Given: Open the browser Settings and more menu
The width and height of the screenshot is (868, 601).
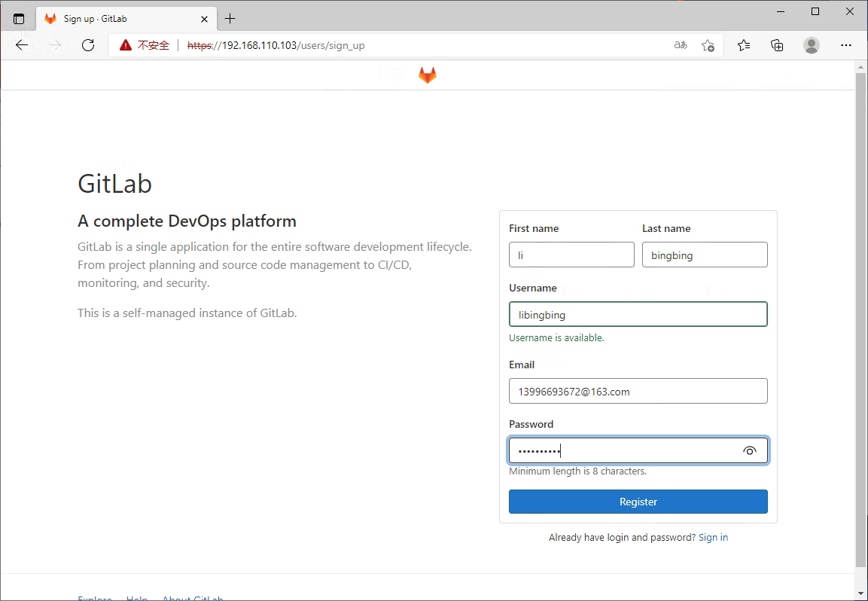Looking at the screenshot, I should click(x=846, y=45).
